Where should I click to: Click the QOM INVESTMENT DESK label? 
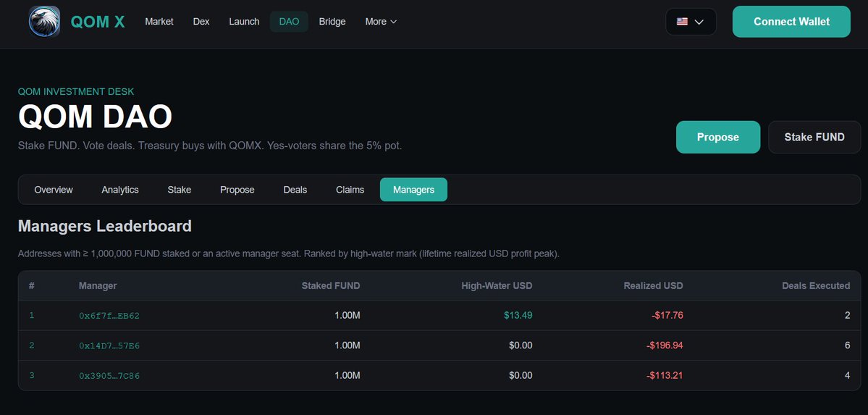[76, 91]
